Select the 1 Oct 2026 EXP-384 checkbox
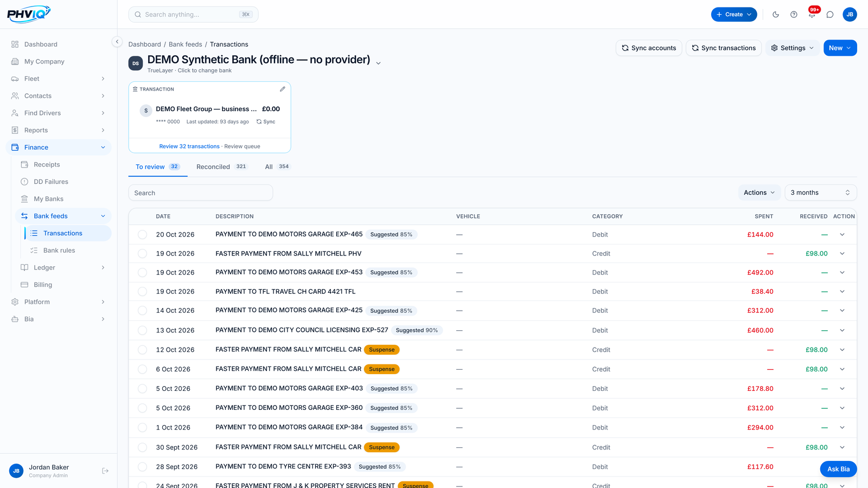Screen dimensions: 868x488 142,428
